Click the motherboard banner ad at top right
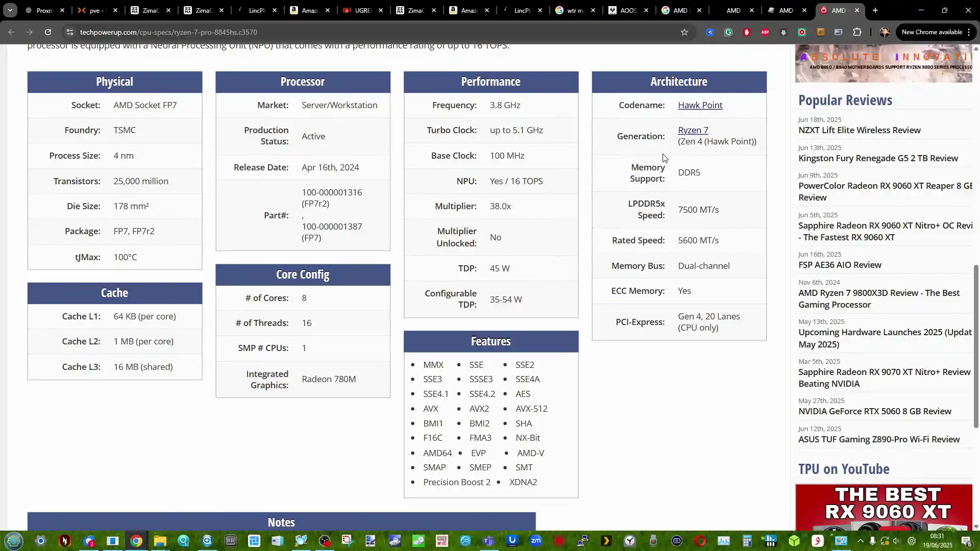Screen dimensions: 980x551 tap(884, 63)
